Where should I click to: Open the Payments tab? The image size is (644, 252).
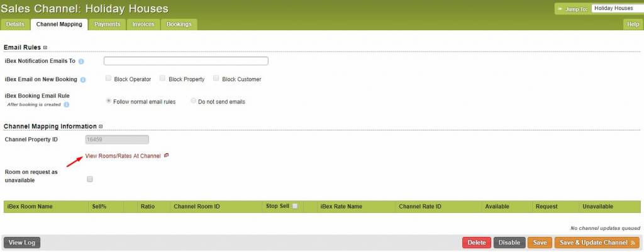(107, 25)
